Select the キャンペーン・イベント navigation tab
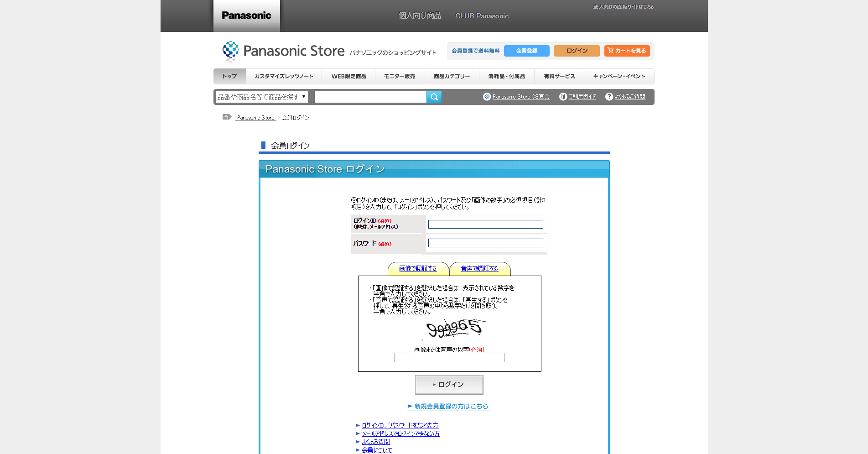The width and height of the screenshot is (868, 454). 619,76
